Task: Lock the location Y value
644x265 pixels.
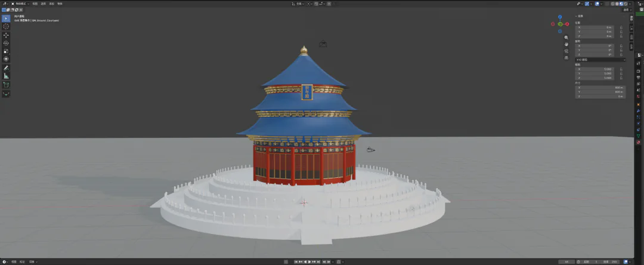Action: (x=621, y=32)
